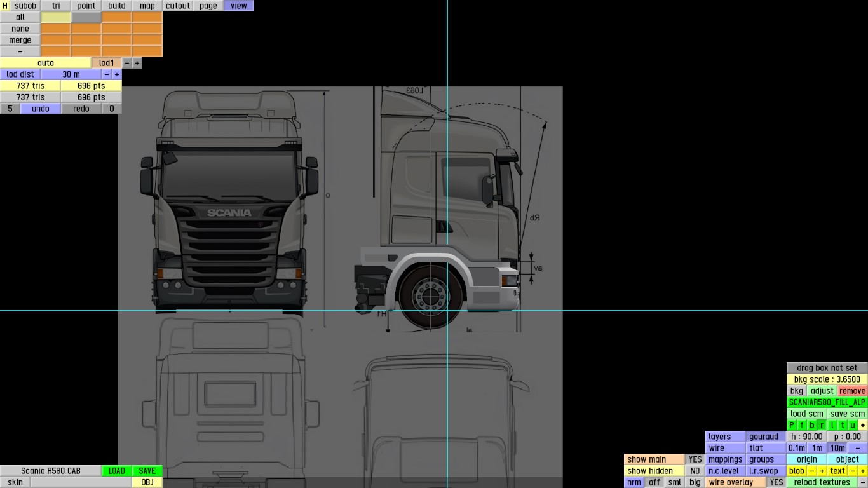
Task: Switch to the tri editing tab
Action: point(56,6)
